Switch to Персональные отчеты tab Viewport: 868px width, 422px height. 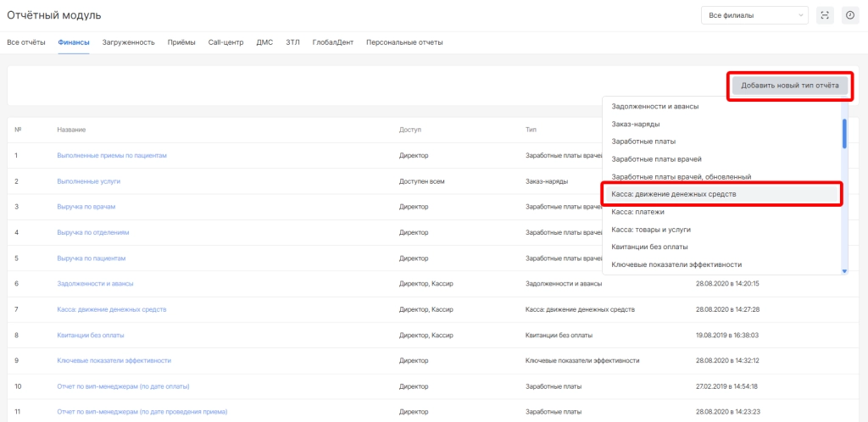(404, 42)
